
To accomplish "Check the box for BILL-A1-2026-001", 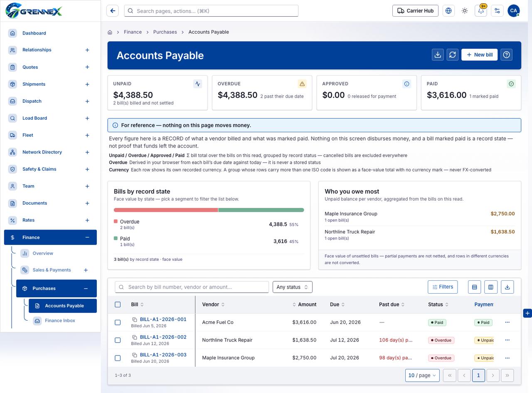I will (118, 322).
